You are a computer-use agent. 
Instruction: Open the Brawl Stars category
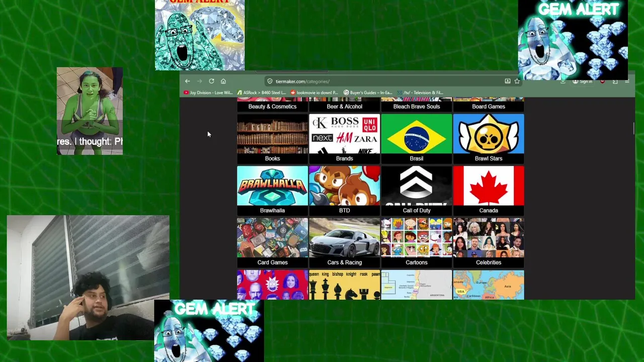[489, 139]
